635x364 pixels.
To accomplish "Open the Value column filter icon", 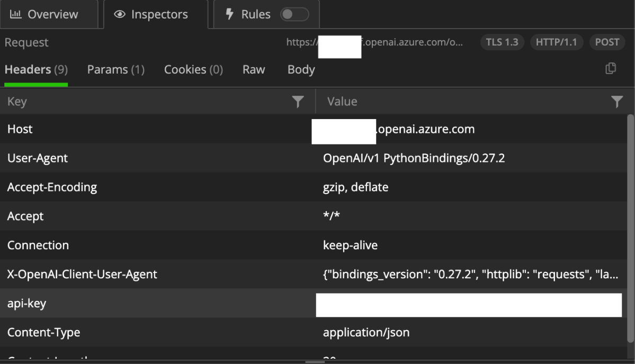I will 616,102.
